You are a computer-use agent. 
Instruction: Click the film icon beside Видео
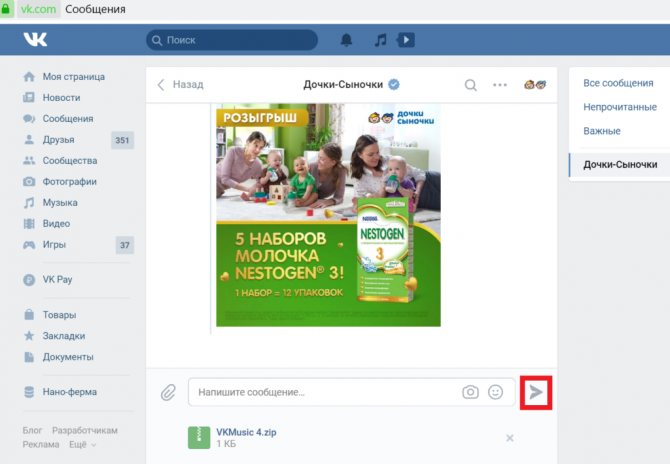[x=29, y=223]
